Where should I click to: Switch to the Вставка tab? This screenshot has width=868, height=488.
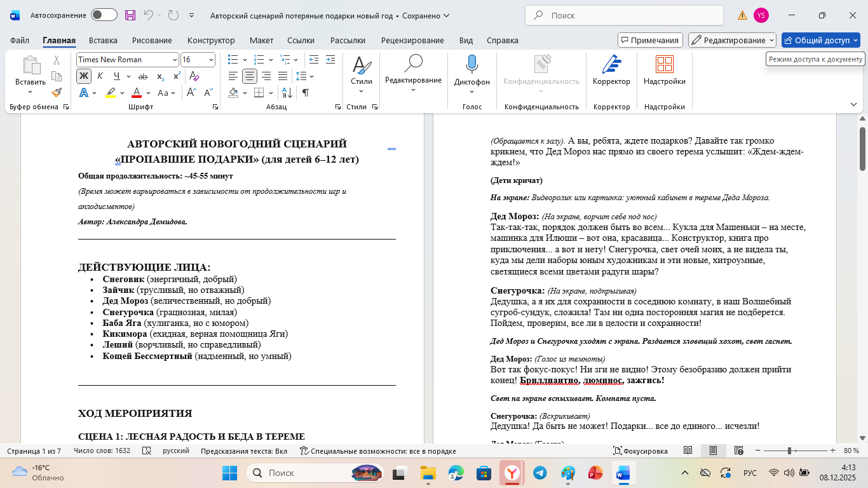coord(103,40)
